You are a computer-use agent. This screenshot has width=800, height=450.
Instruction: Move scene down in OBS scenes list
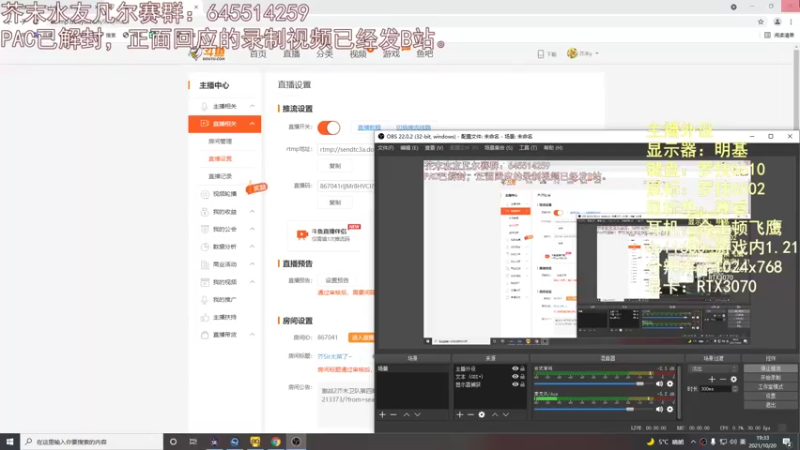[417, 415]
